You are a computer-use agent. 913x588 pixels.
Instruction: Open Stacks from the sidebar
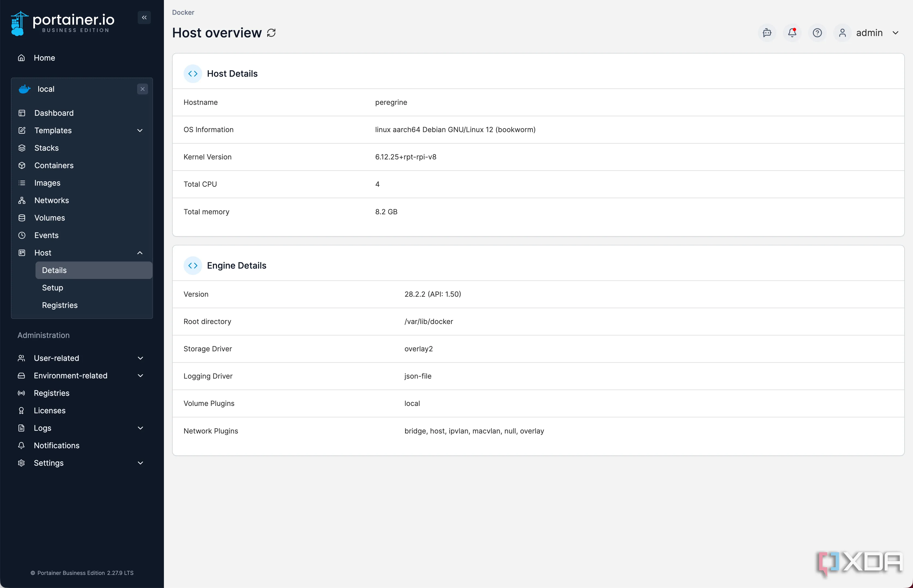(47, 148)
